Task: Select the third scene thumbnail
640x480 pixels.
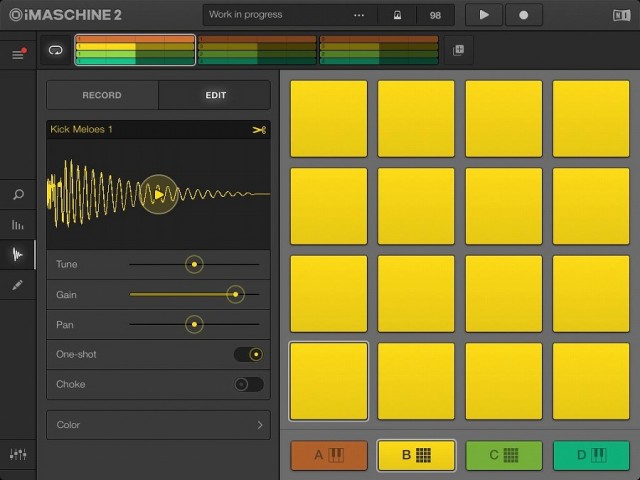Action: point(379,50)
